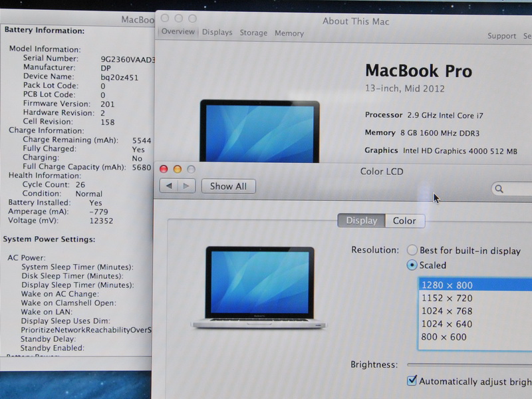Click the back arrow in Color LCD window
This screenshot has width=532, height=399.
click(169, 186)
